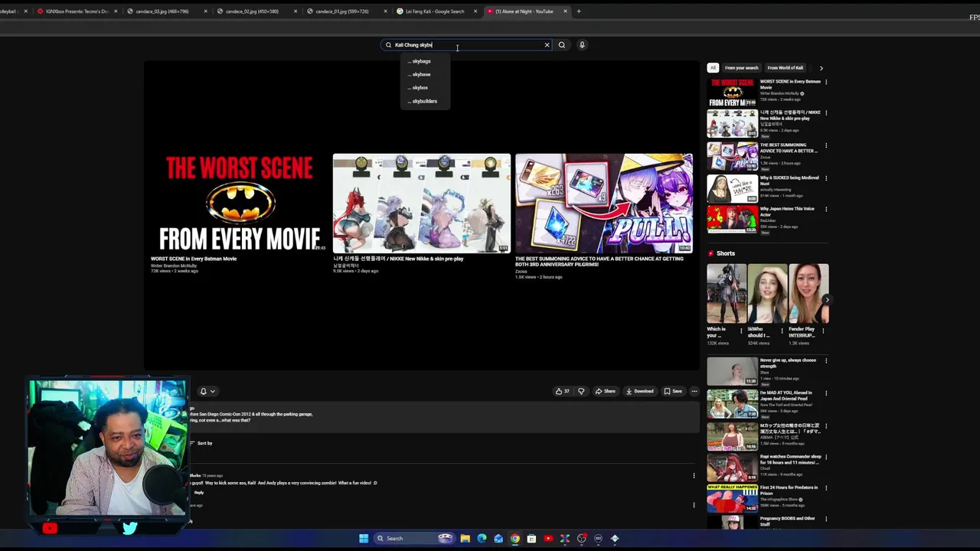Open options for Rapi watches Commander sleep video
Image resolution: width=980 pixels, height=551 pixels.
(x=825, y=457)
